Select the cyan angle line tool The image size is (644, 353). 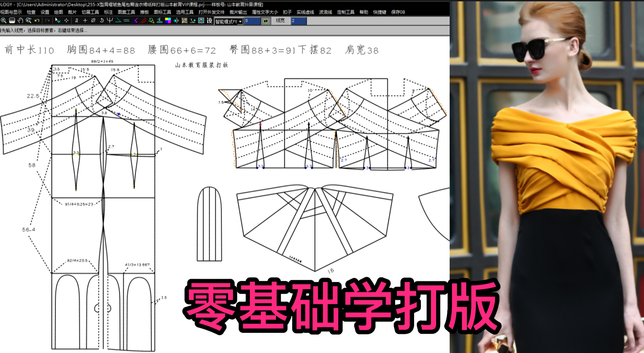point(118,20)
